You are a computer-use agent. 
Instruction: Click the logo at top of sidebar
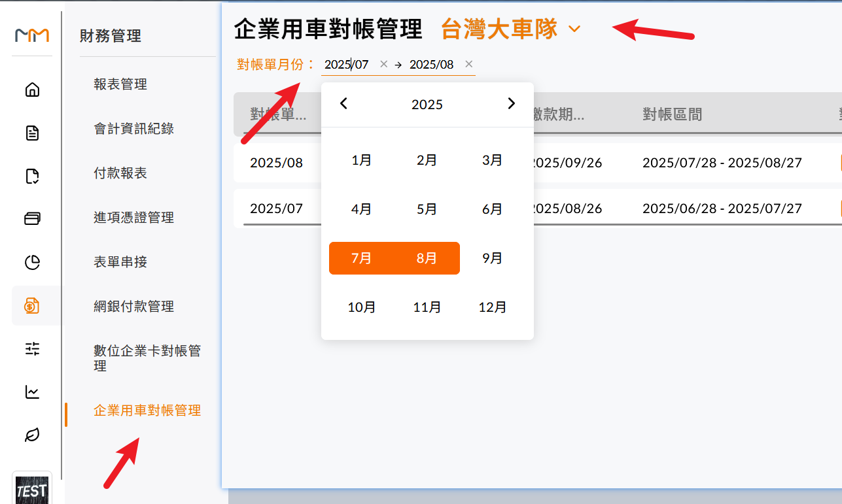coord(32,35)
